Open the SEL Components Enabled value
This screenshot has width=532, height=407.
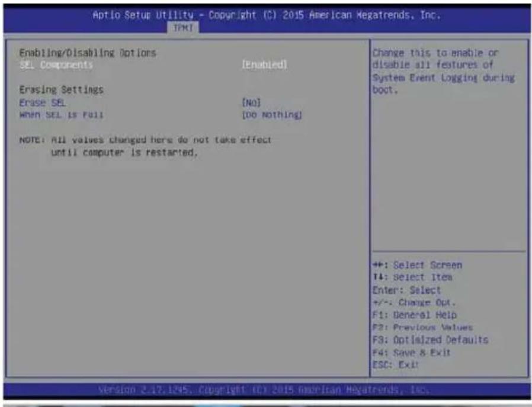point(264,65)
